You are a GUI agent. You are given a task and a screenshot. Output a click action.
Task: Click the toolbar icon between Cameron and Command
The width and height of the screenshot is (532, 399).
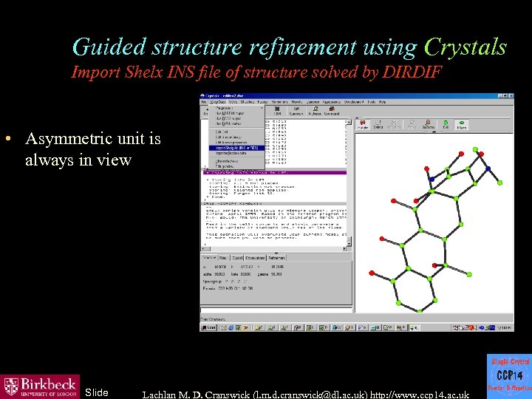(x=315, y=111)
